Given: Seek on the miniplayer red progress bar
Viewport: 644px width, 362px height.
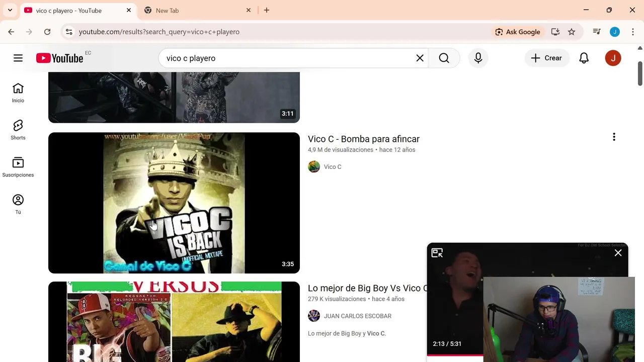Looking at the screenshot, I should click(x=455, y=355).
